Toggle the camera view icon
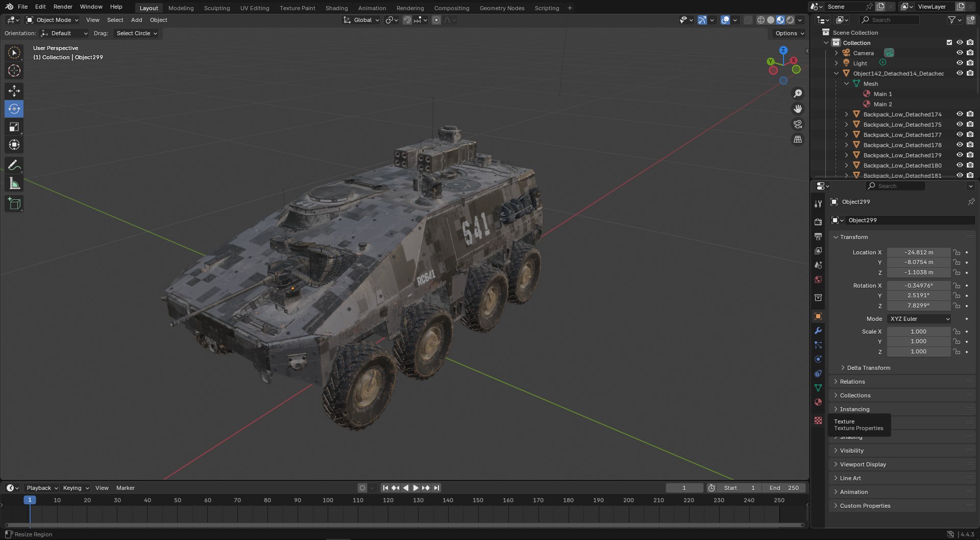Screen dimensions: 980x540 coord(797,124)
